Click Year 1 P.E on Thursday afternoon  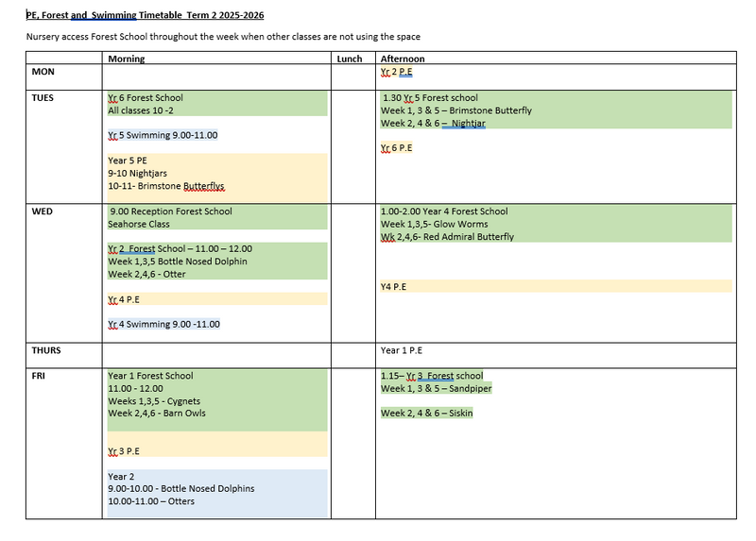pos(402,350)
